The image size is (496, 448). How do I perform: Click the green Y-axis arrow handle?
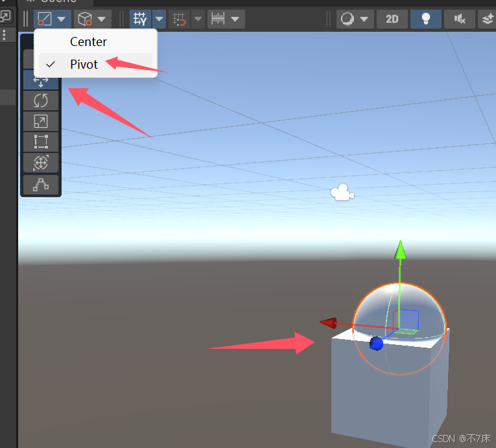coord(401,250)
